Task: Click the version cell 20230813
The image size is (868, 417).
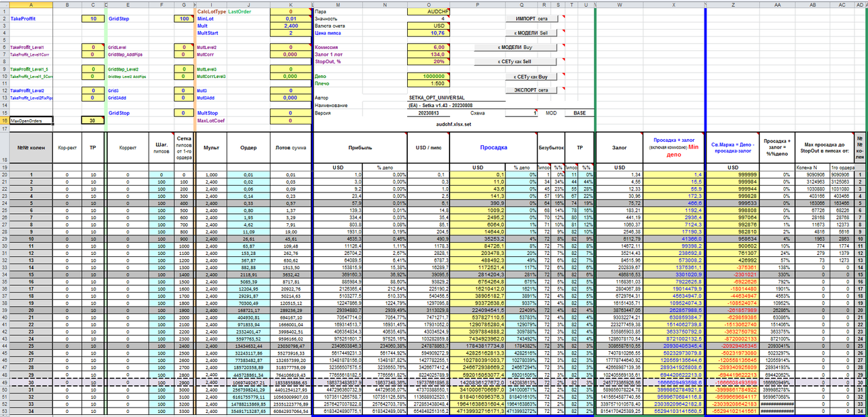Action: tap(427, 113)
